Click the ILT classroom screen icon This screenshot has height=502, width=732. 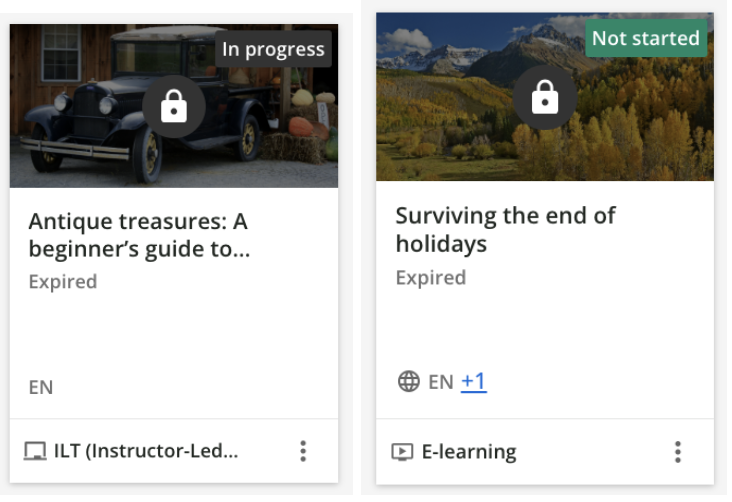[x=35, y=451]
